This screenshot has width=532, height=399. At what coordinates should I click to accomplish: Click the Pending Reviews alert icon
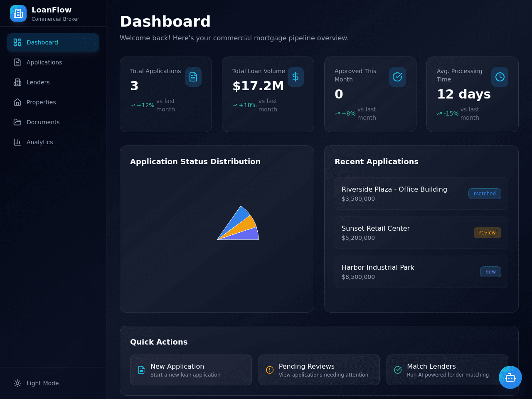point(270,370)
